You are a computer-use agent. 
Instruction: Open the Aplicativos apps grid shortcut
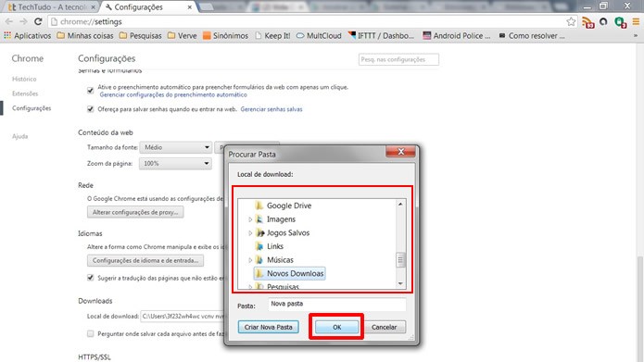tap(28, 36)
